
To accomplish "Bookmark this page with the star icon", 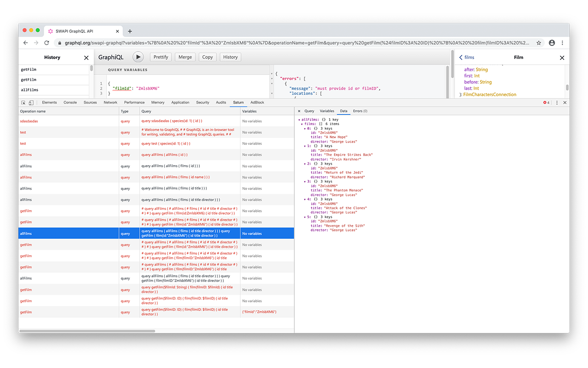I will click(x=539, y=43).
